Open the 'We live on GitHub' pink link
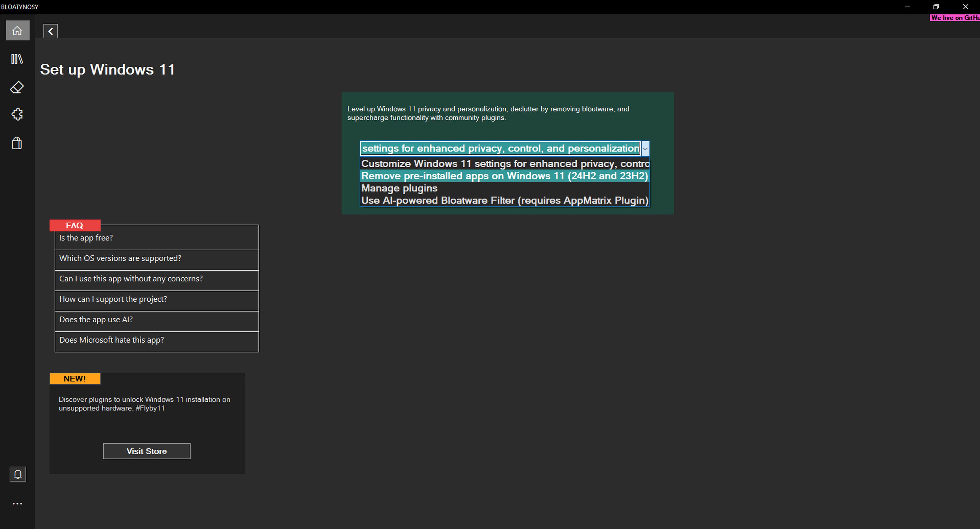 (x=955, y=18)
